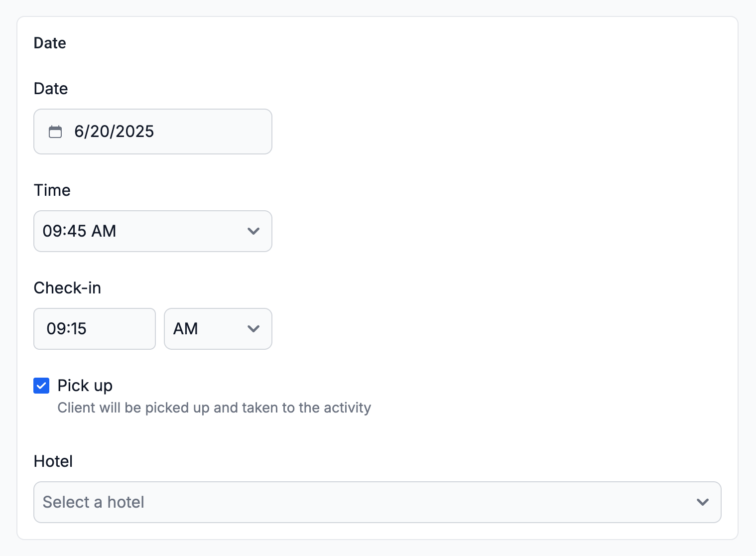
Task: Click the 'Time' field label
Action: click(x=52, y=190)
